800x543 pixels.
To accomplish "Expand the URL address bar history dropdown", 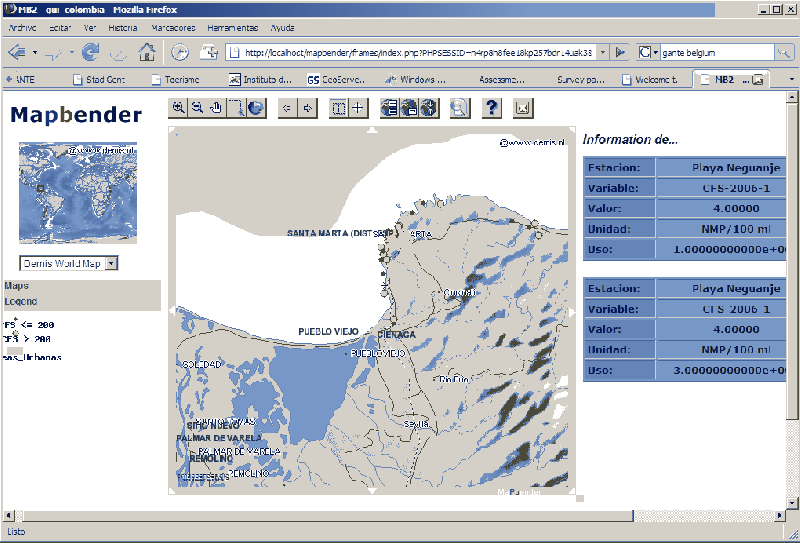I will (601, 52).
